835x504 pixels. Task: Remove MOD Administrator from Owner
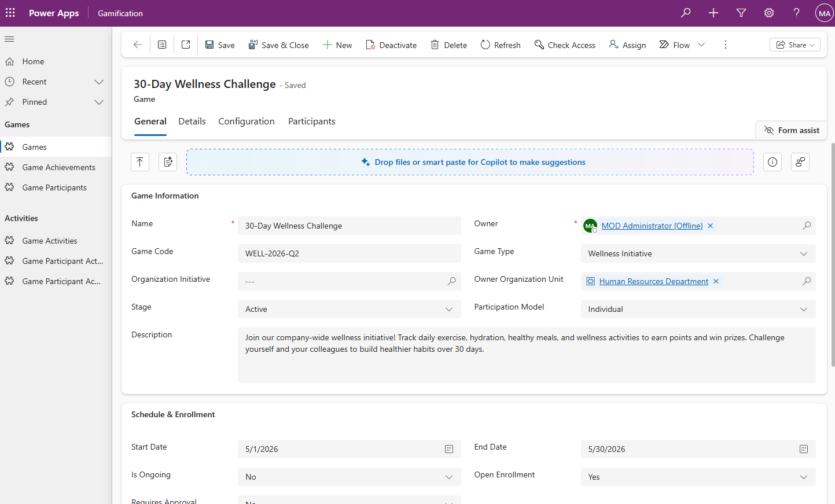(x=711, y=226)
